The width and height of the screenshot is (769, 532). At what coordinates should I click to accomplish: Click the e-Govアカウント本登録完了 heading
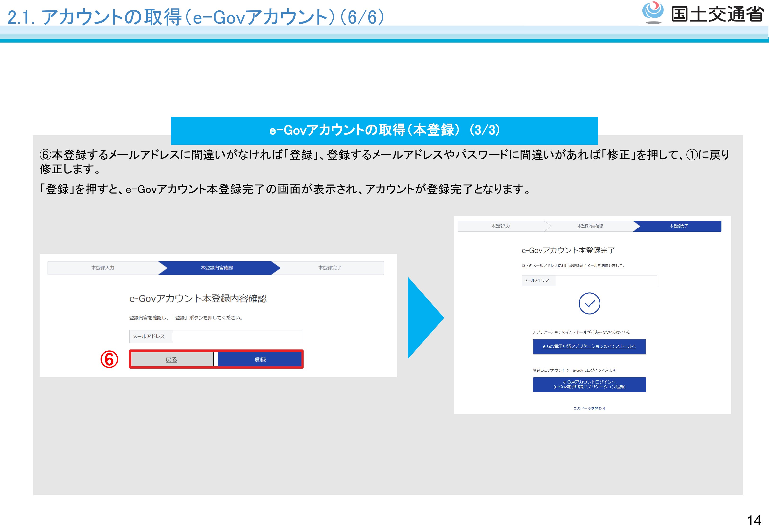568,250
